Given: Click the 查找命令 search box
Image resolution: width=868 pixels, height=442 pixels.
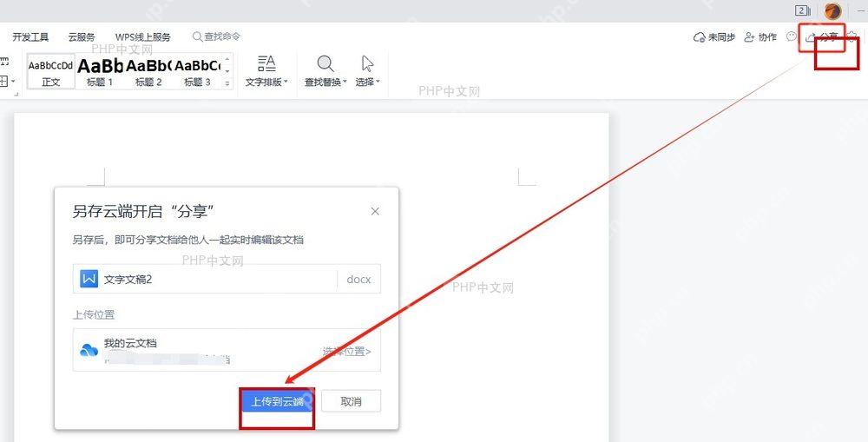Looking at the screenshot, I should click(216, 36).
